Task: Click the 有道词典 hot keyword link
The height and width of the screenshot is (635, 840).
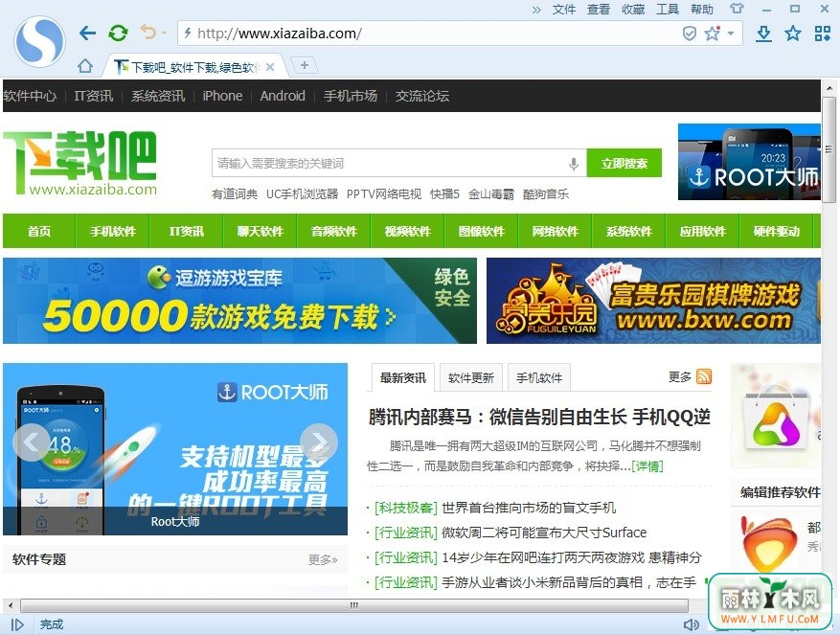Action: [x=234, y=194]
